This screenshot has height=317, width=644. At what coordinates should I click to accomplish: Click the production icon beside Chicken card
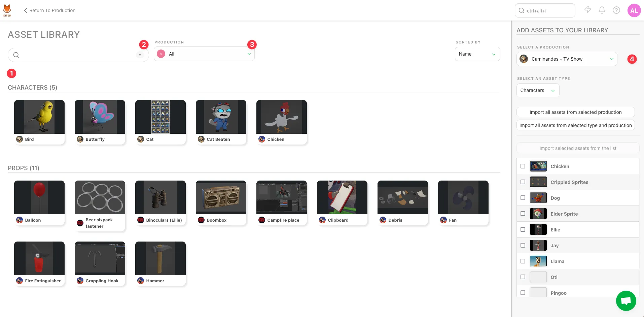[262, 139]
